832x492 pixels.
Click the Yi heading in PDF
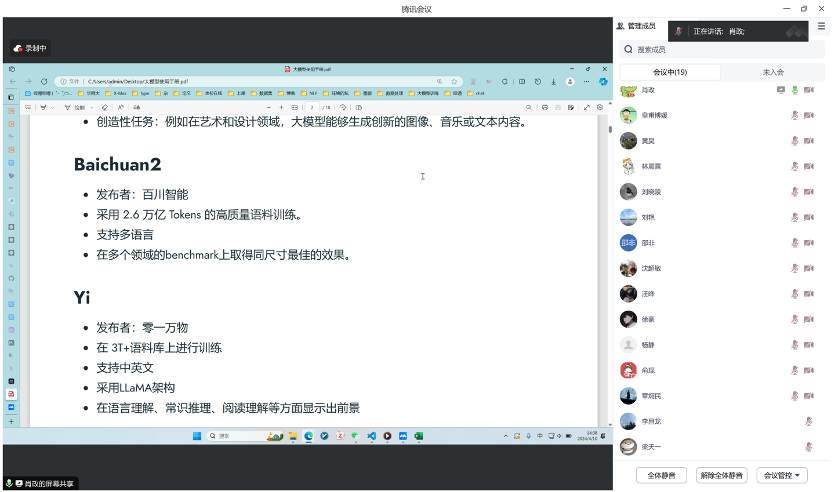point(82,297)
